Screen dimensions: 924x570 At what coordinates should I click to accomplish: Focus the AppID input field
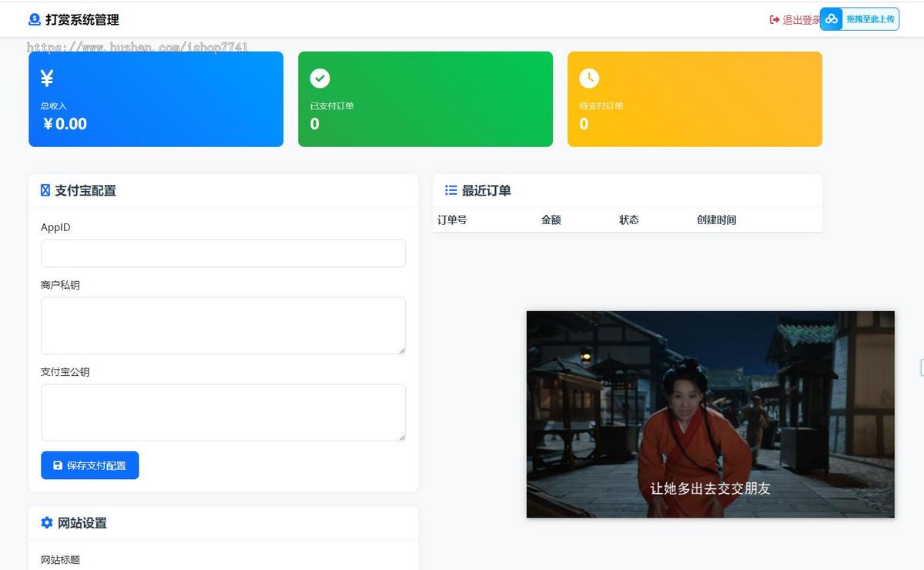click(x=223, y=253)
